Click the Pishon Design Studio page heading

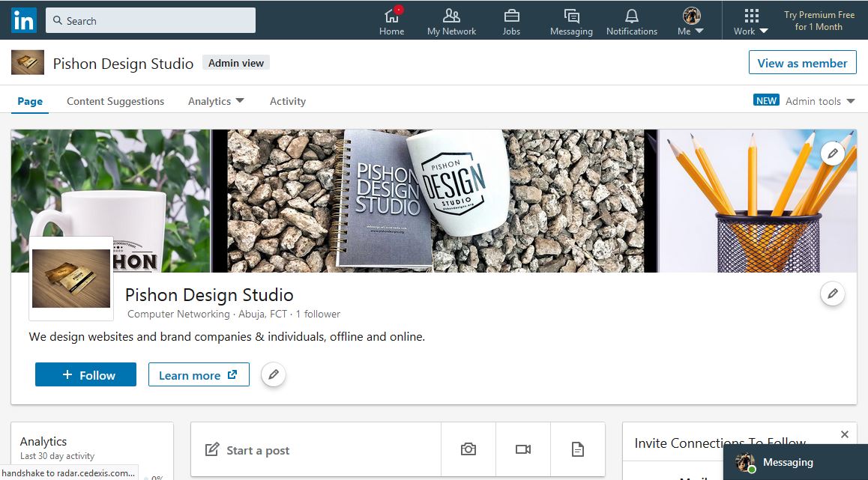[x=209, y=295]
